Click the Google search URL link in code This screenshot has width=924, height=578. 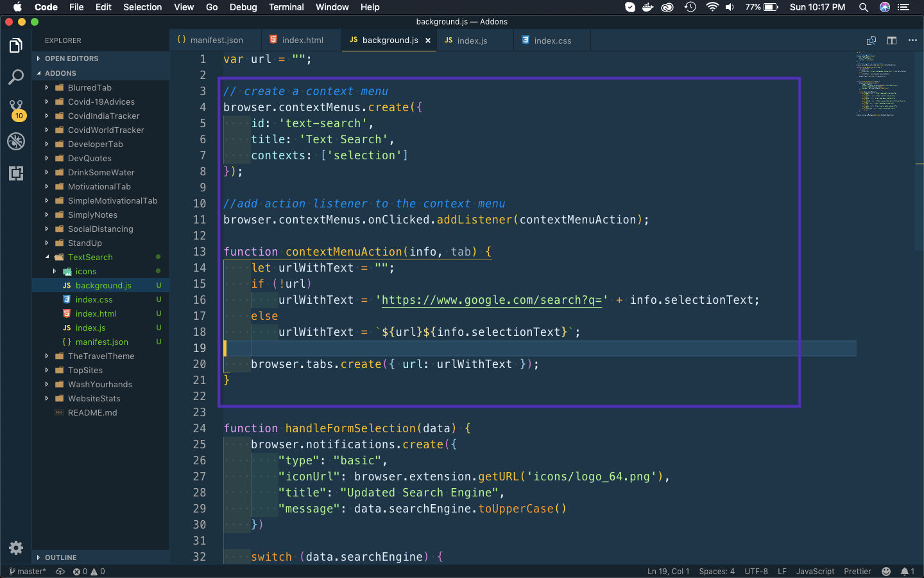(492, 300)
